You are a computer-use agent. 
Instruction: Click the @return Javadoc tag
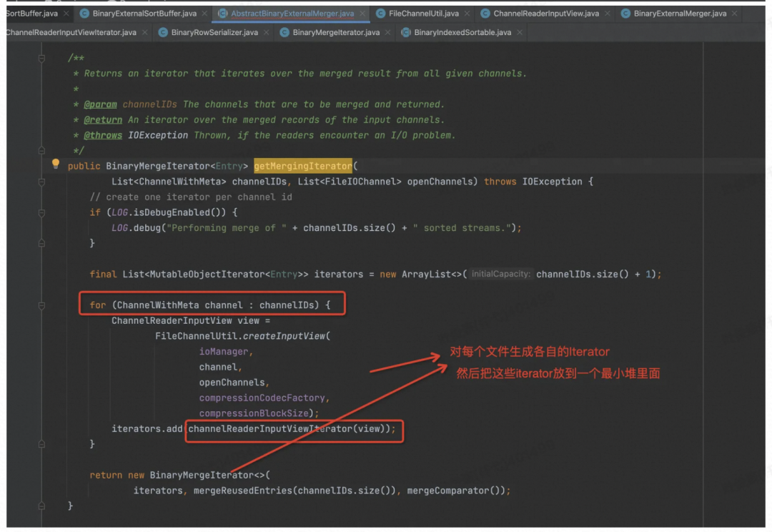(x=103, y=119)
